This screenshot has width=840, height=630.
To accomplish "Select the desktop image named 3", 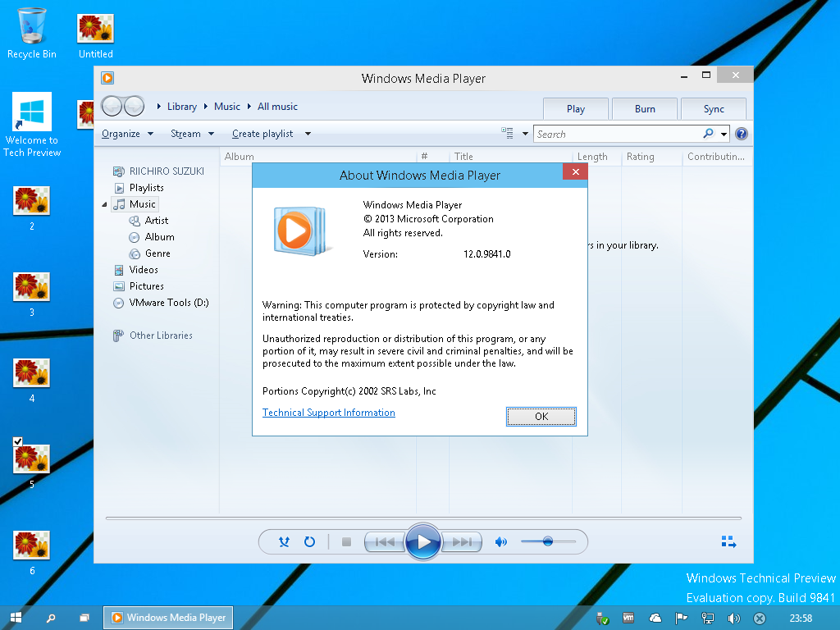I will (32, 294).
